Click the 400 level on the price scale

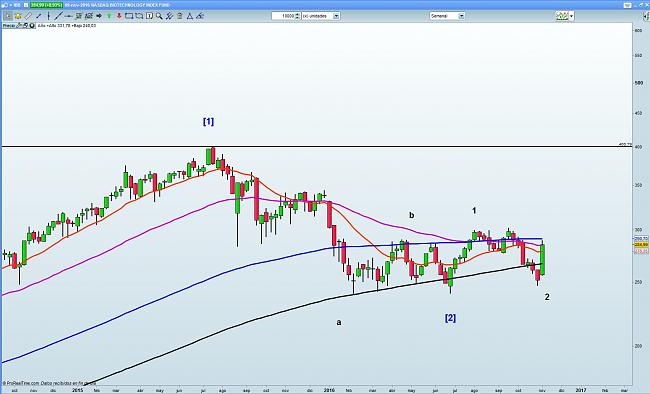pos(638,147)
